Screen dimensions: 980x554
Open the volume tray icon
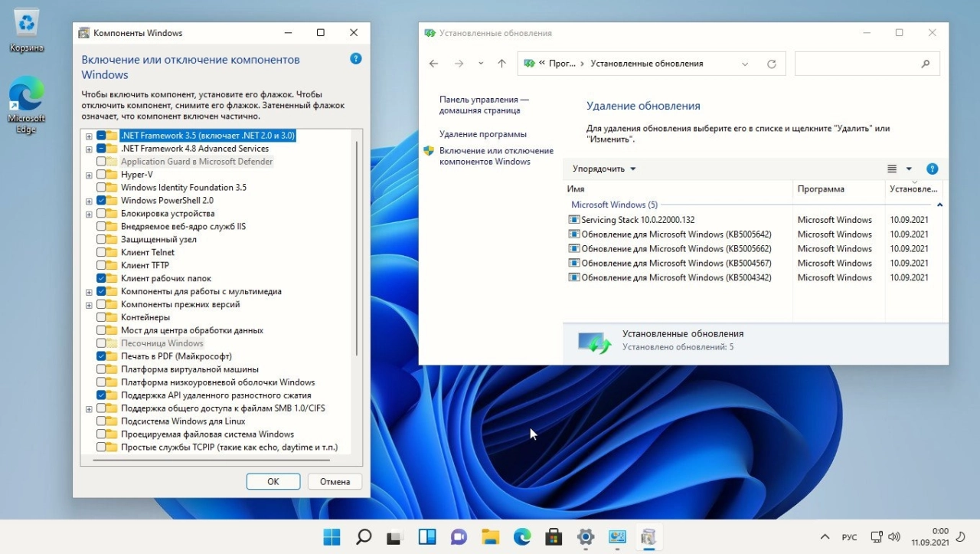pos(894,537)
